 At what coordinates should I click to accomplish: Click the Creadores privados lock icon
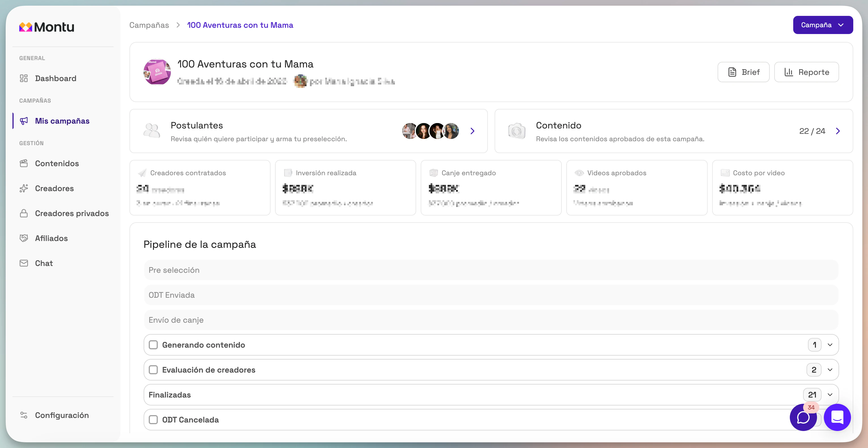tap(24, 213)
